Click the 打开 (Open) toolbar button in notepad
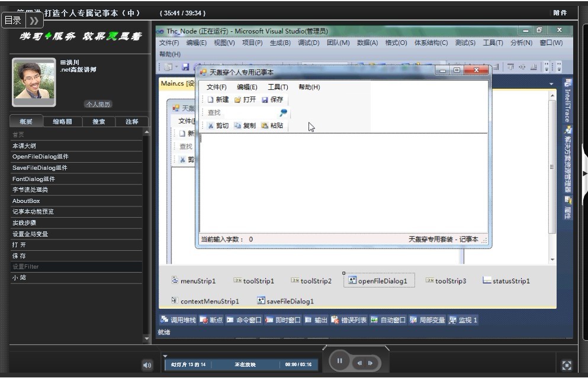 [x=245, y=99]
